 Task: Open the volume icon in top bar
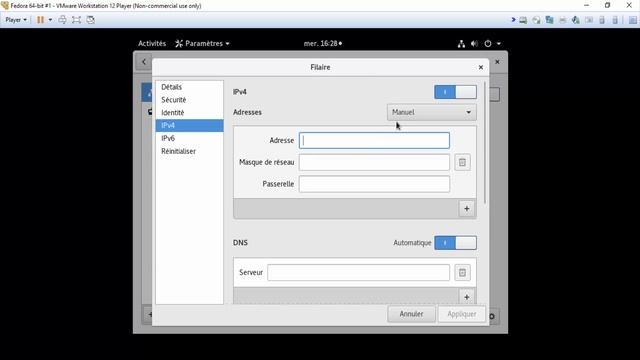click(474, 43)
